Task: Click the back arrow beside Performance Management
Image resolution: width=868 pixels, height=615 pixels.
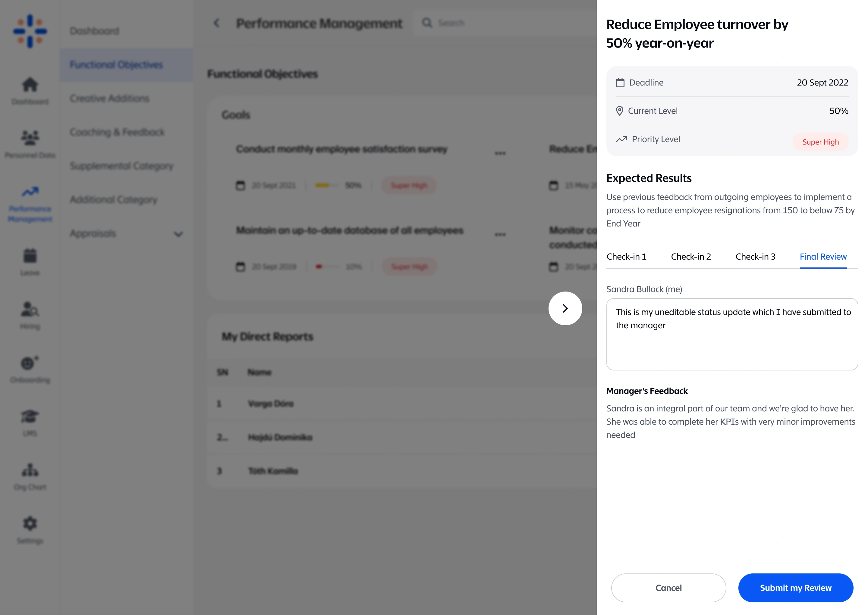Action: tap(217, 23)
